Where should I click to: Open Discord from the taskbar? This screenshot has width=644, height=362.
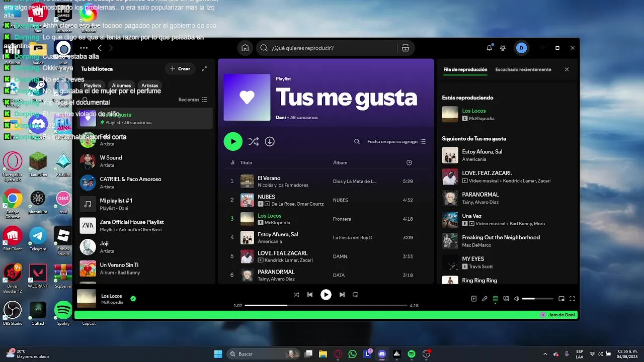click(x=382, y=354)
